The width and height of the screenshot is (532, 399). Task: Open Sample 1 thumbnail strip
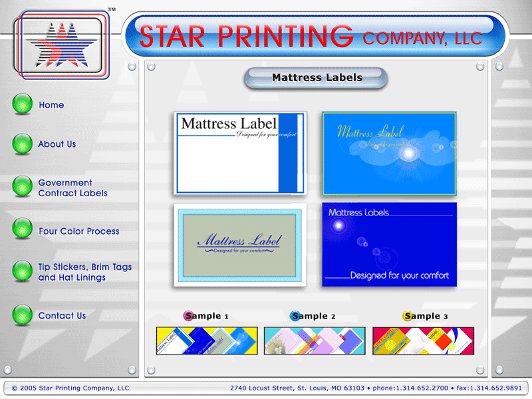pos(207,340)
